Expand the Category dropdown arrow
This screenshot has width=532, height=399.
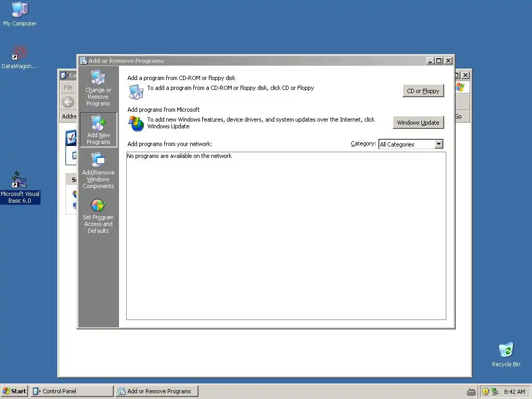(438, 144)
